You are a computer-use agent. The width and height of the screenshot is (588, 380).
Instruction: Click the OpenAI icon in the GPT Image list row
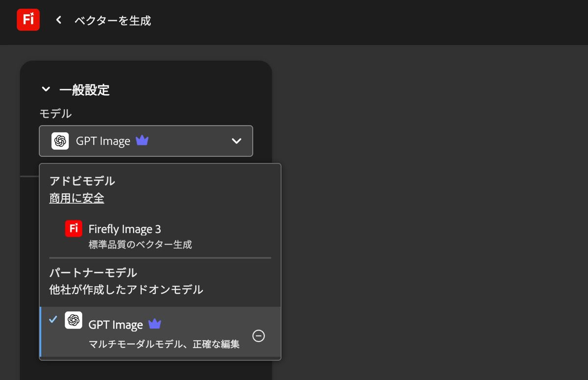(x=73, y=320)
